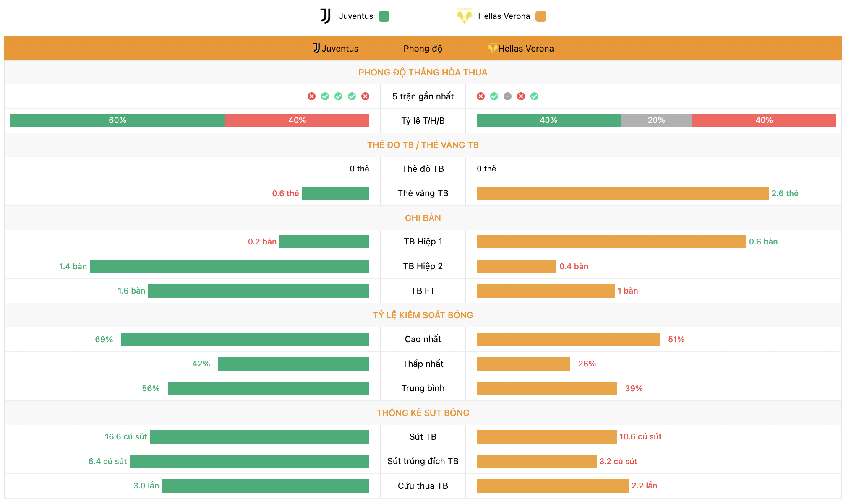Click Hellas Verona 39% possession value
This screenshot has width=846, height=504.
click(634, 388)
